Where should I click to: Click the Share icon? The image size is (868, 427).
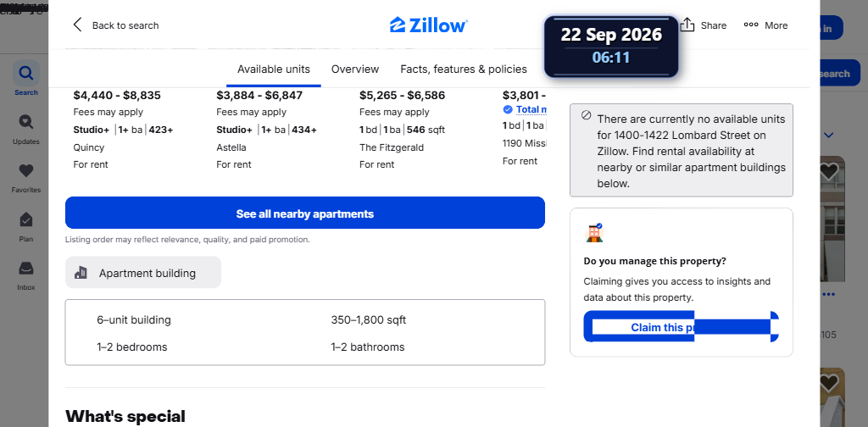[687, 25]
